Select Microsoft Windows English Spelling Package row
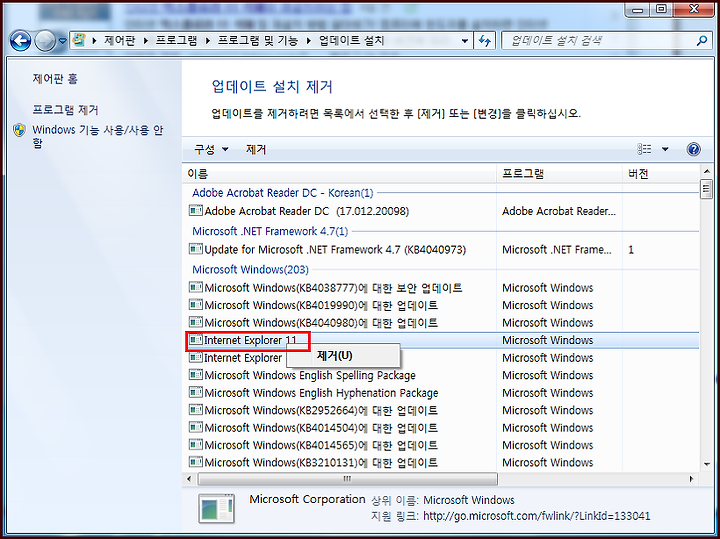 tap(443, 375)
